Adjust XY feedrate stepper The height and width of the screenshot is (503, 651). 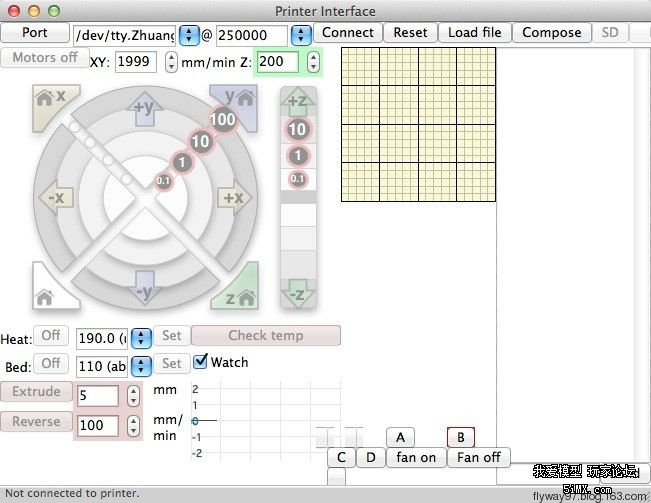tap(171, 62)
